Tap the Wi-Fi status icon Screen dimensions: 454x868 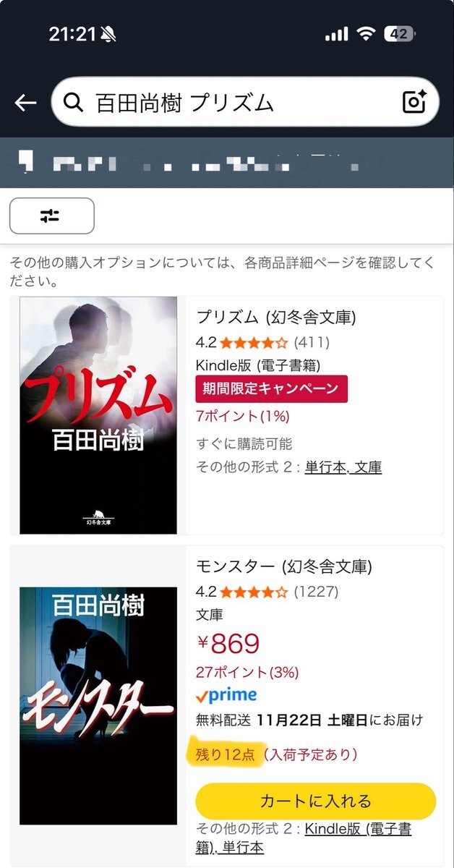tap(366, 34)
